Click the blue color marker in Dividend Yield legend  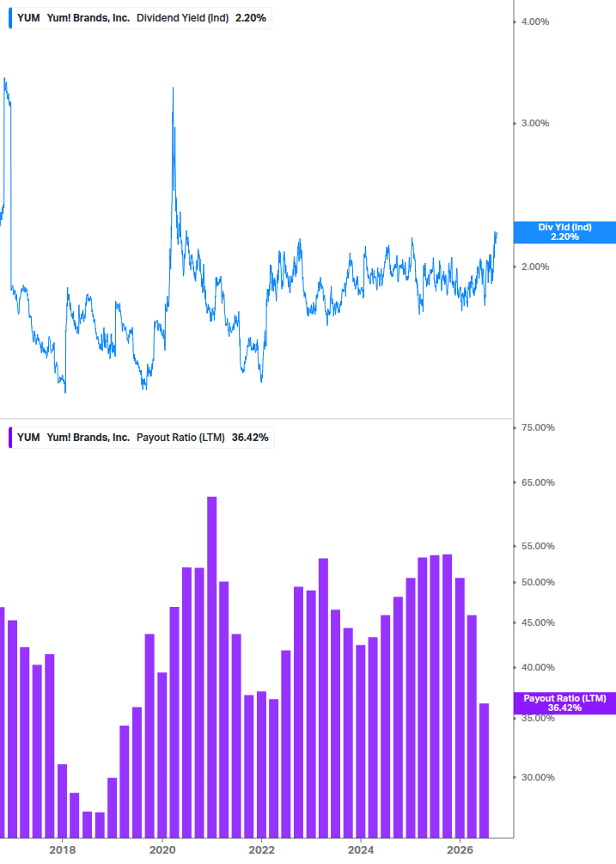pos(10,18)
